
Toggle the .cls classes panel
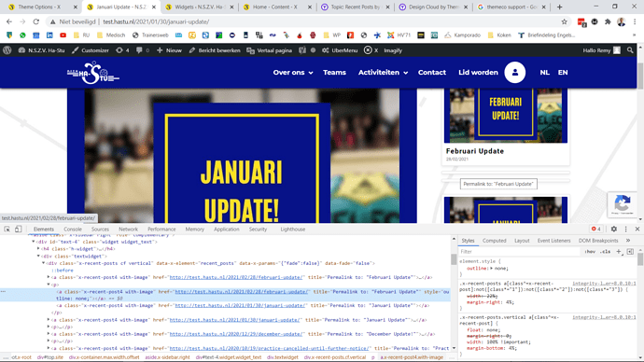605,252
